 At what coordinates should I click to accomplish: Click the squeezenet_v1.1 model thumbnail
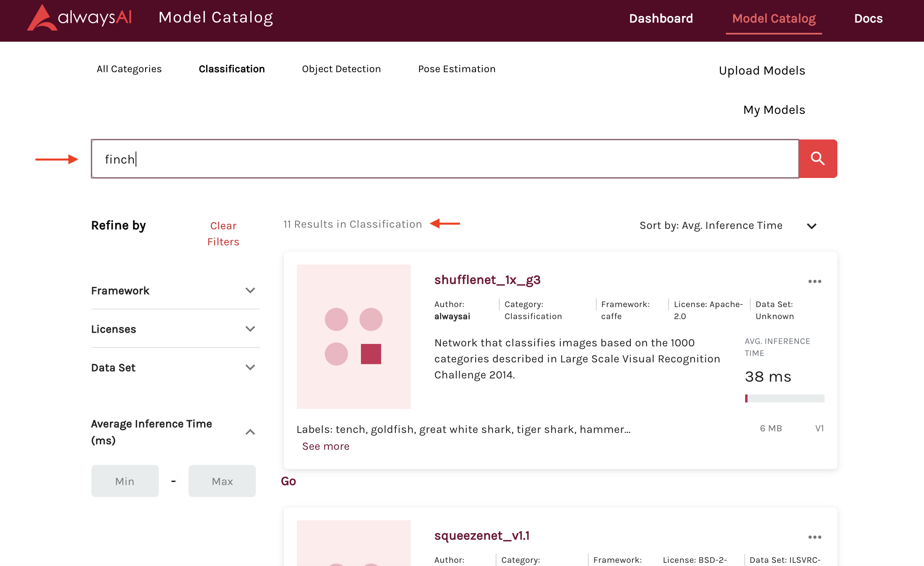point(354,543)
